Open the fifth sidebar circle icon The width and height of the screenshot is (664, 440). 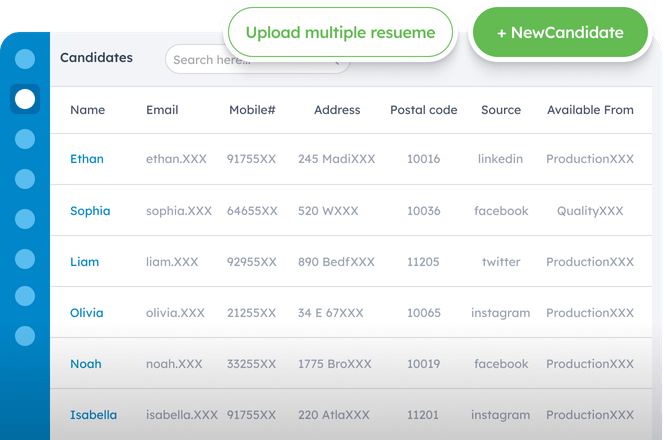click(25, 219)
